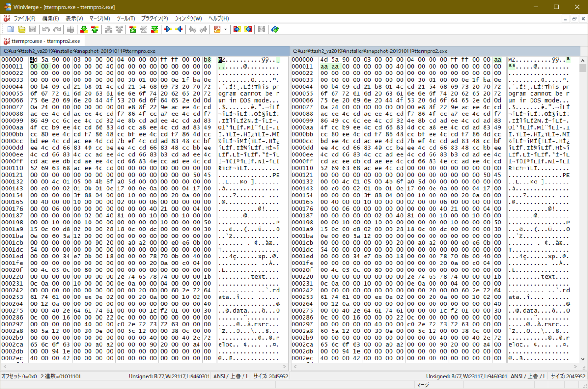Screen dimensions: 588x389
Task: Click offset 0002ec in the left pane
Action: tap(12, 358)
